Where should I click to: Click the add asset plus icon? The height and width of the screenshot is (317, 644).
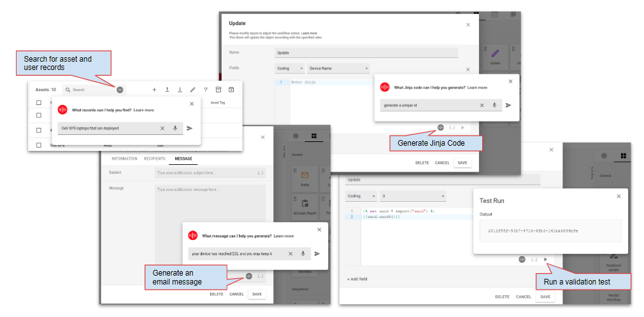click(x=154, y=90)
